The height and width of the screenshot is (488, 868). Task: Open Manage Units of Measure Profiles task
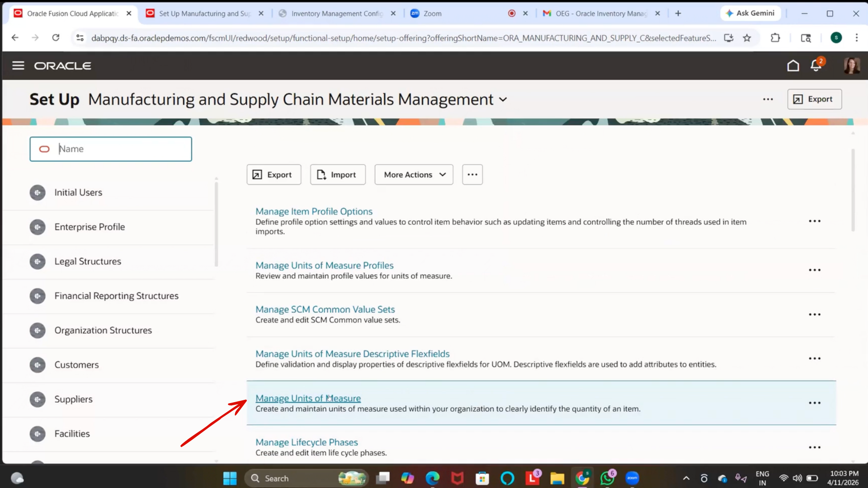[x=324, y=266]
